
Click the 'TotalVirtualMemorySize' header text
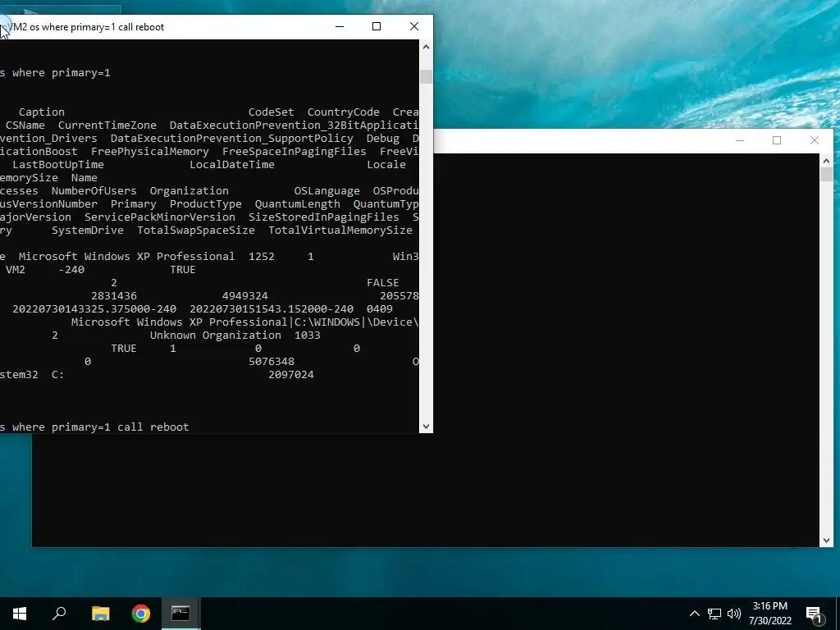340,230
